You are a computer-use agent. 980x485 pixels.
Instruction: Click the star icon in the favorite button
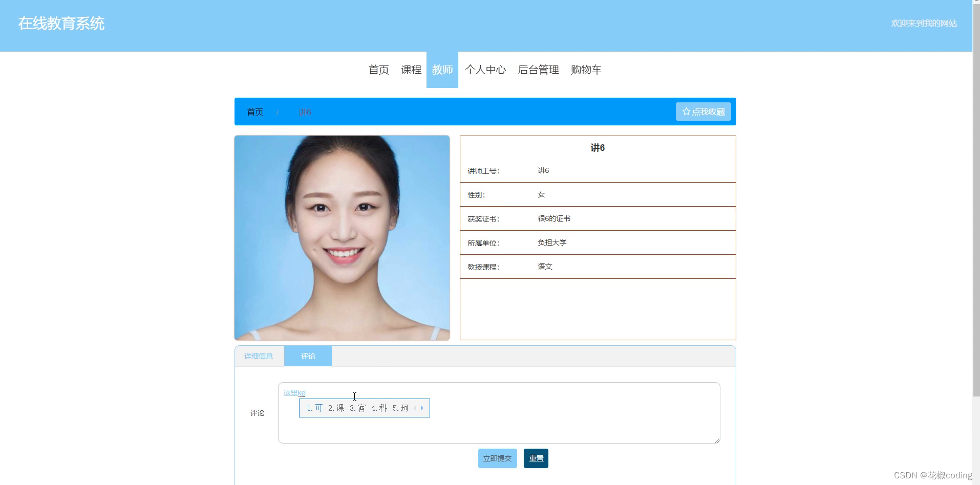click(x=686, y=111)
